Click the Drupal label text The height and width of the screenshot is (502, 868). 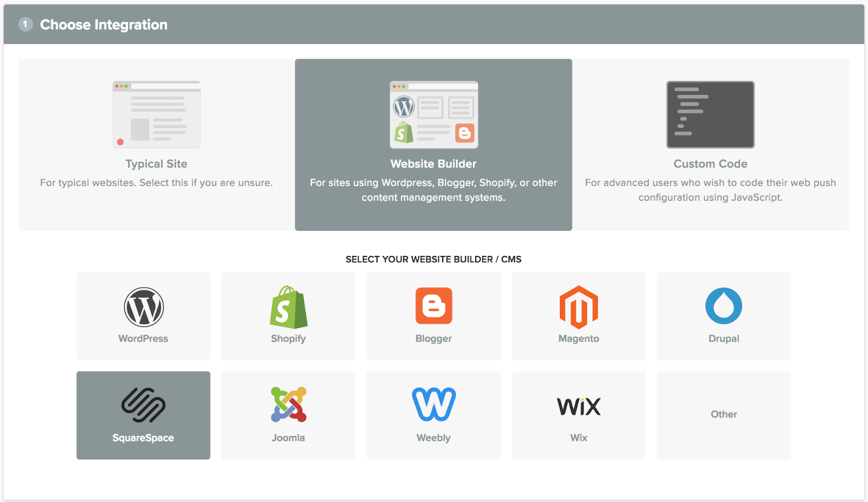(724, 338)
